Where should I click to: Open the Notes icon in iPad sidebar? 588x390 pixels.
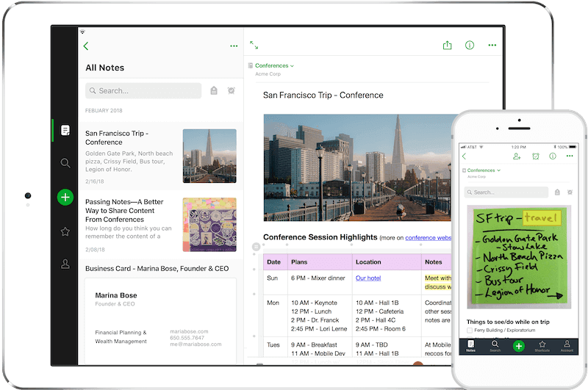coord(65,131)
